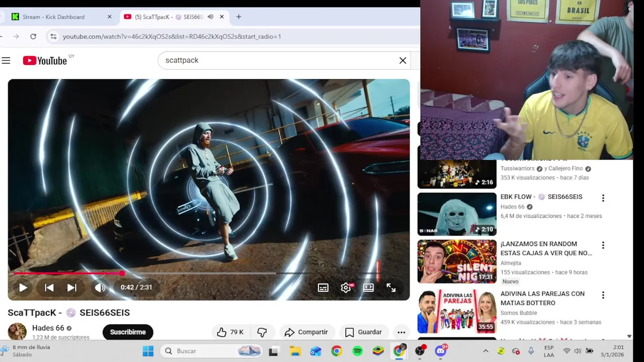Screen dimensions: 644x362
Task: Mute audio icon on YouTube tab
Action: (210, 17)
